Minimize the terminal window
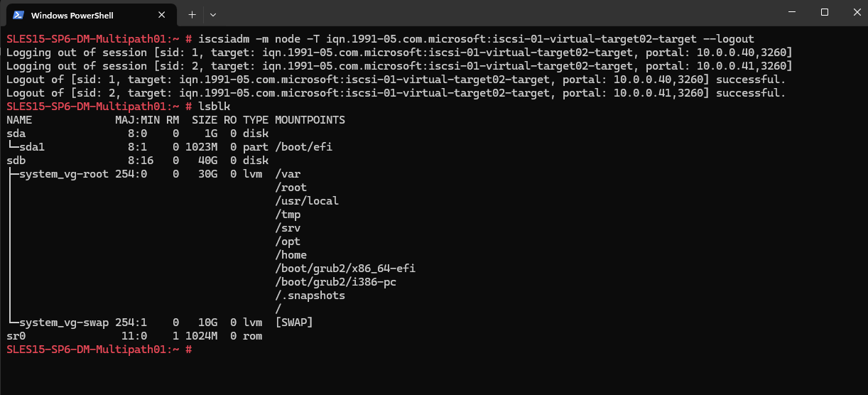Viewport: 868px width, 395px height. point(792,12)
